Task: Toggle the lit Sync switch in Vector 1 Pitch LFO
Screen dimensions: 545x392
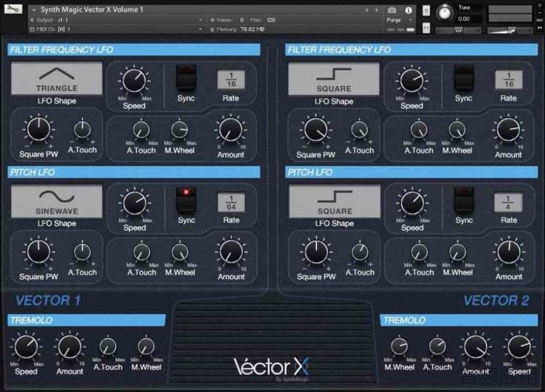Action: [186, 199]
